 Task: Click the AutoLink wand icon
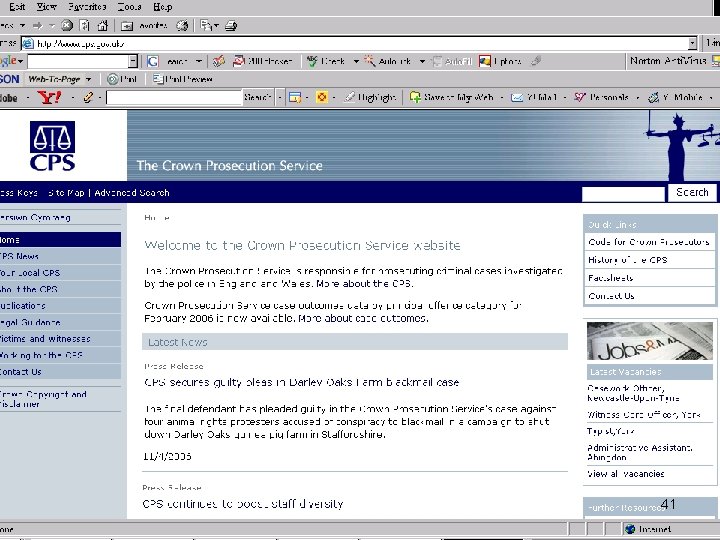(370, 61)
